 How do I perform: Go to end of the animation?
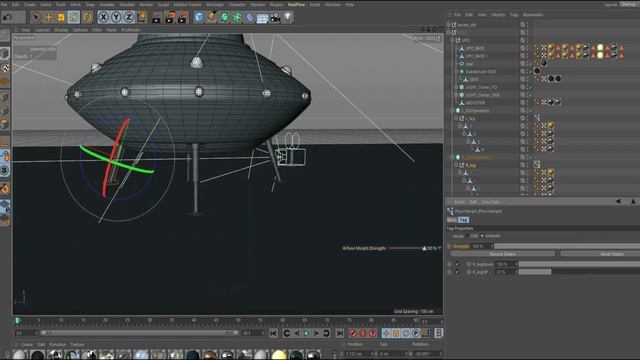point(340,333)
